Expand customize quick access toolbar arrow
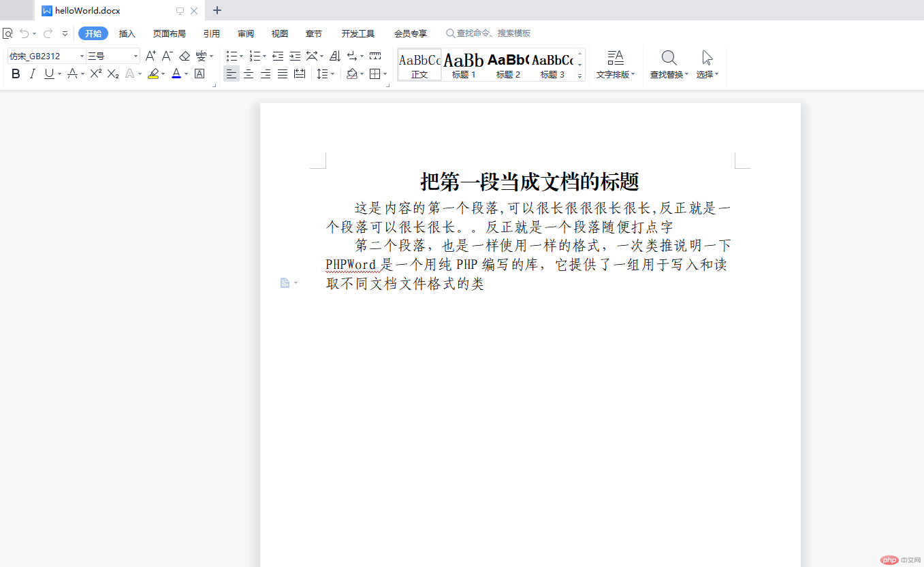924x567 pixels. click(65, 33)
